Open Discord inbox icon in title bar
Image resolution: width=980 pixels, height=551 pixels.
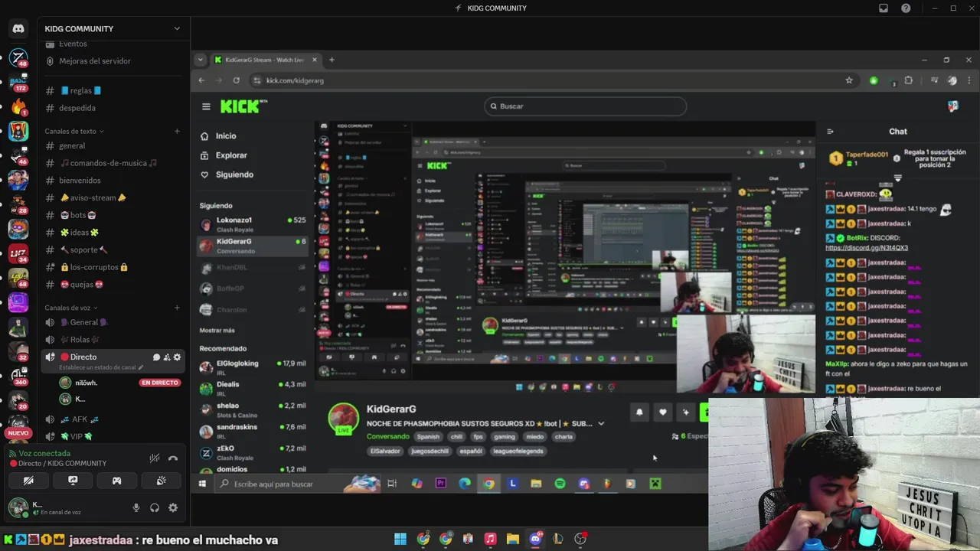(x=884, y=8)
